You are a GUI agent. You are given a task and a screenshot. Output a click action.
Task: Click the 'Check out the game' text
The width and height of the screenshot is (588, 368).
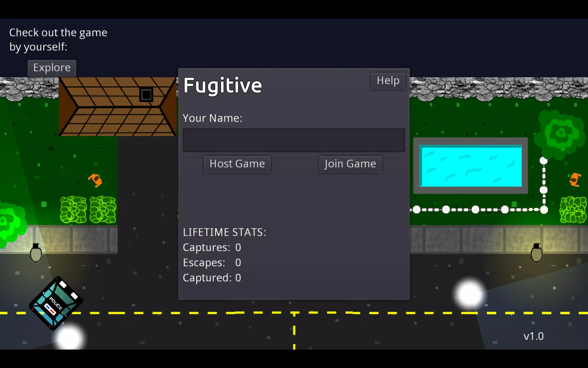click(x=58, y=33)
